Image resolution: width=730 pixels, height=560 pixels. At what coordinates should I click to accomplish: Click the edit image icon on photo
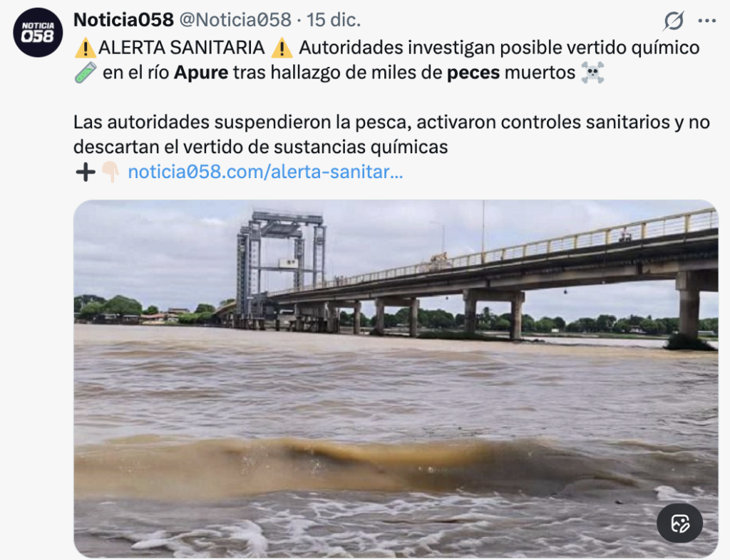[679, 523]
